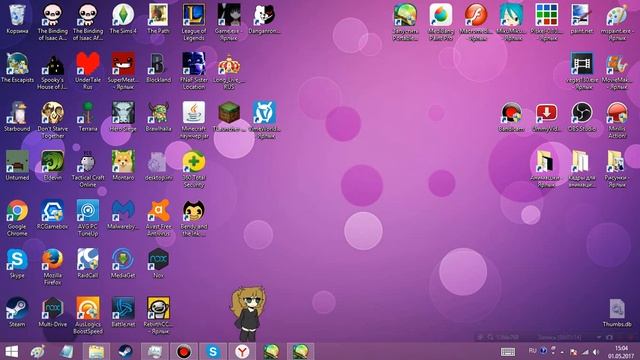640x360 pixels.
Task: Open Movie Maker shortcut
Action: [617, 71]
